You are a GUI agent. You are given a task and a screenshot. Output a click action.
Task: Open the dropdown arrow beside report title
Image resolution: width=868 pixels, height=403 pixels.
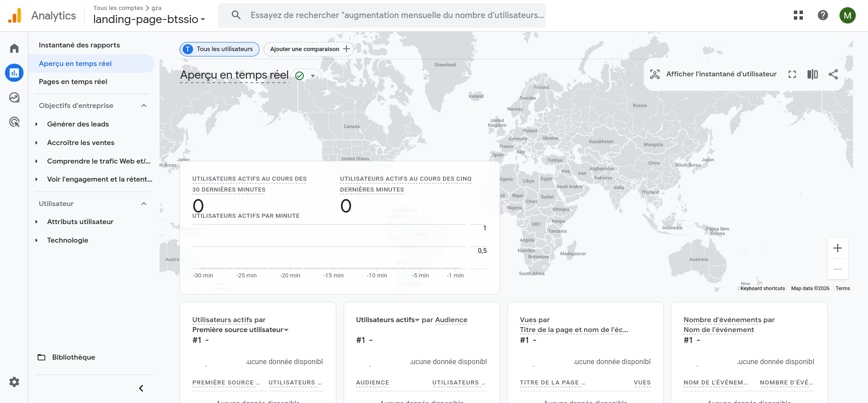tap(313, 76)
